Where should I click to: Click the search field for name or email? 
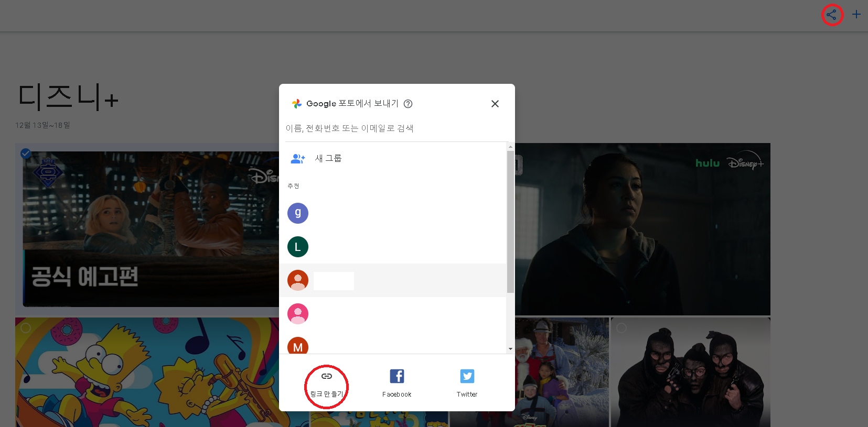tap(396, 128)
